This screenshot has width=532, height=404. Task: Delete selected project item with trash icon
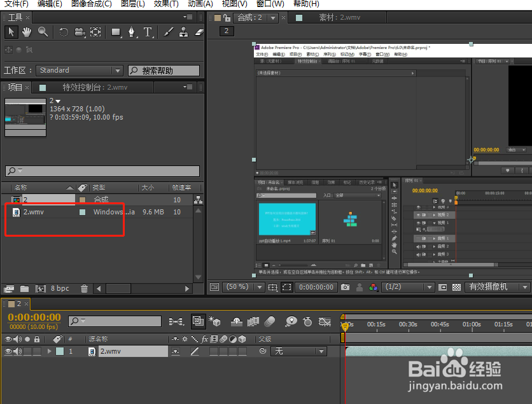tap(84, 289)
